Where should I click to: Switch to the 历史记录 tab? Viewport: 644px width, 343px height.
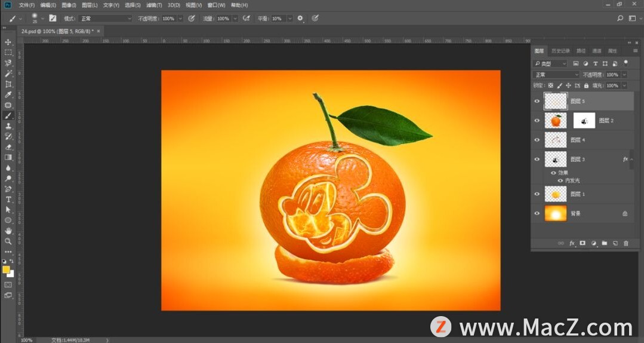(x=560, y=51)
